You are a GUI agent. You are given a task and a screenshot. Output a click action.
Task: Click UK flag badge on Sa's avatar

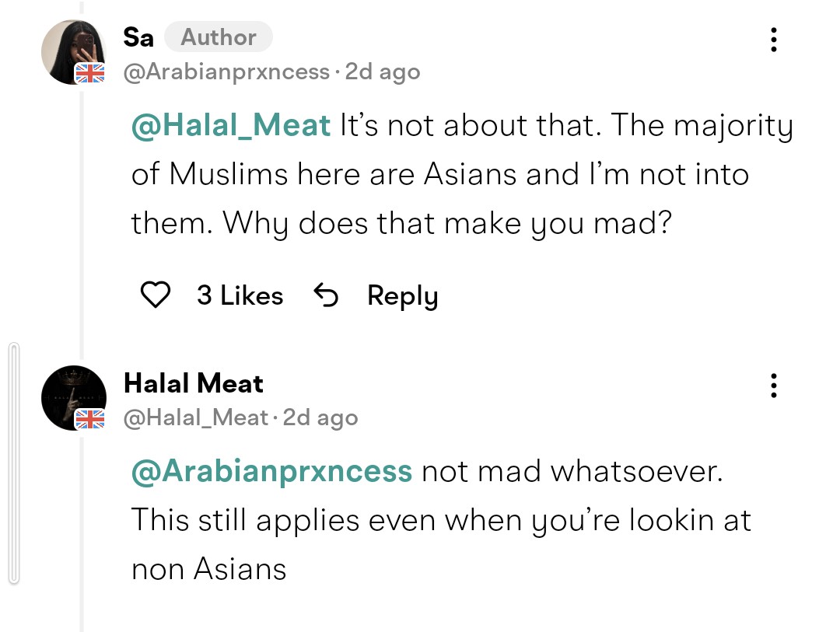pyautogui.click(x=89, y=73)
